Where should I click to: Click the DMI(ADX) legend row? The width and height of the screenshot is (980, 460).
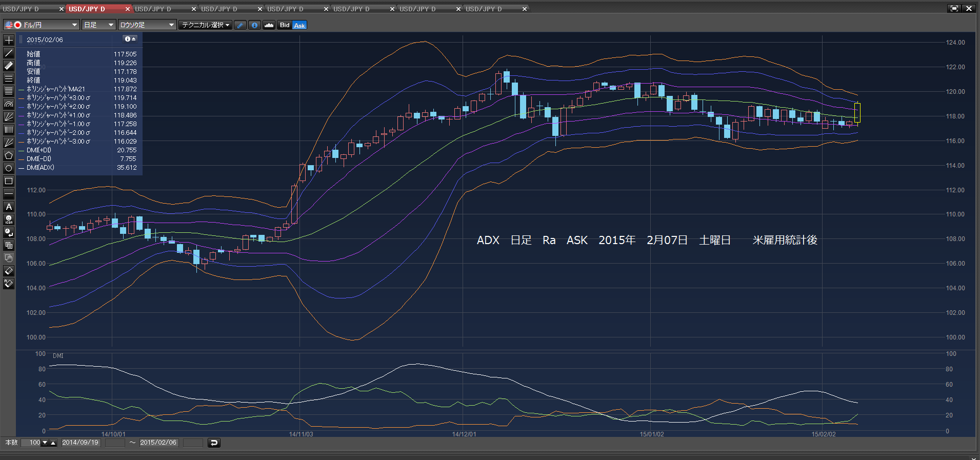click(78, 168)
